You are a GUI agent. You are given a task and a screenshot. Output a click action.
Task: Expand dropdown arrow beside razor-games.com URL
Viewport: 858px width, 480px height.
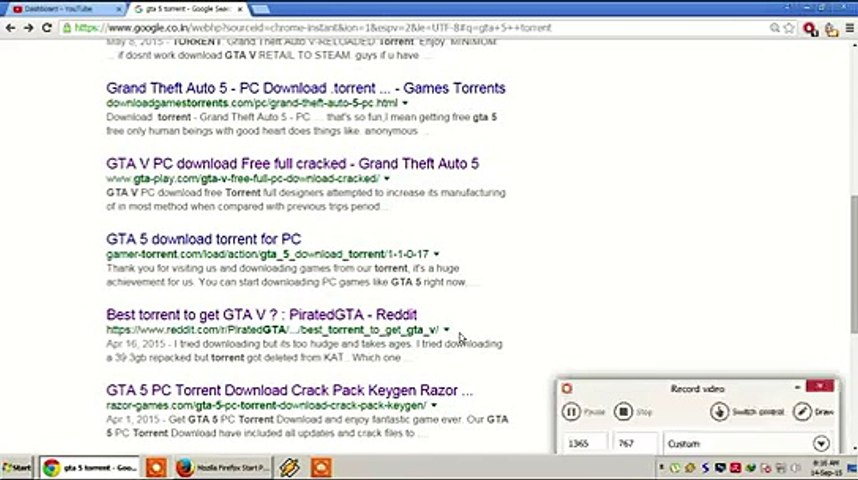pyautogui.click(x=434, y=406)
